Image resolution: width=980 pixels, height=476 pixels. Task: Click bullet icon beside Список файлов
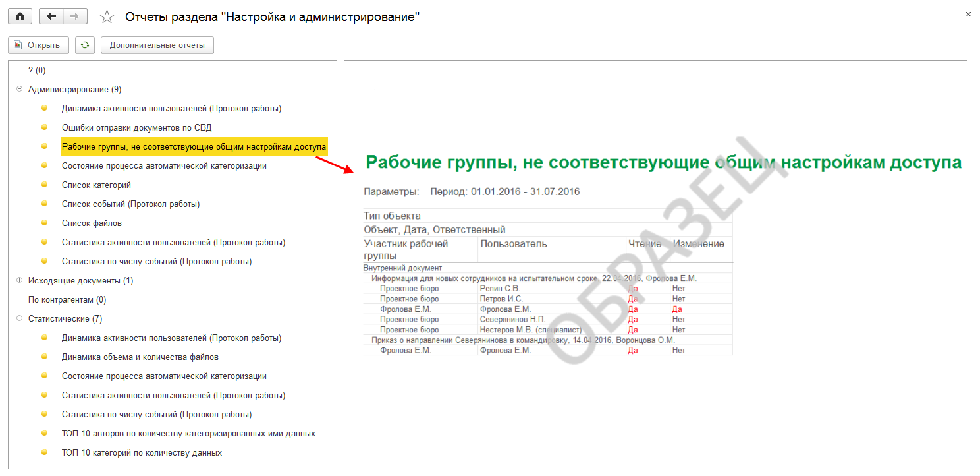tap(45, 222)
